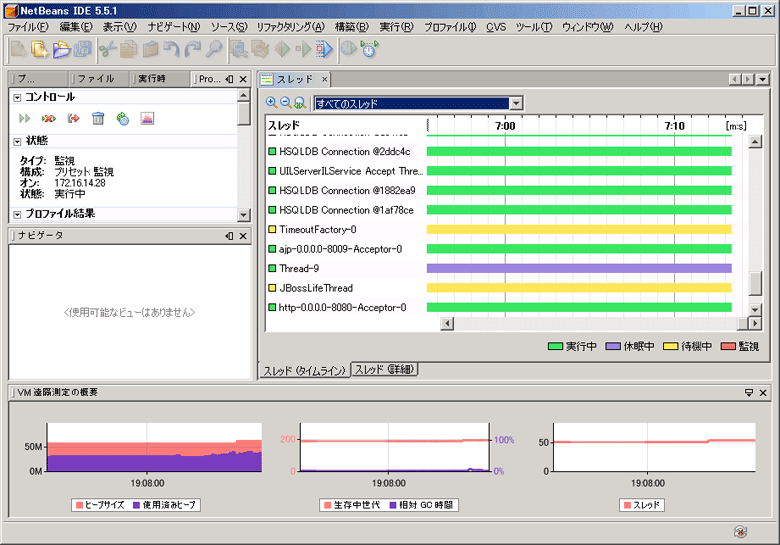Click the scale-to-fit timeline icon
The image size is (780, 545).
[299, 102]
